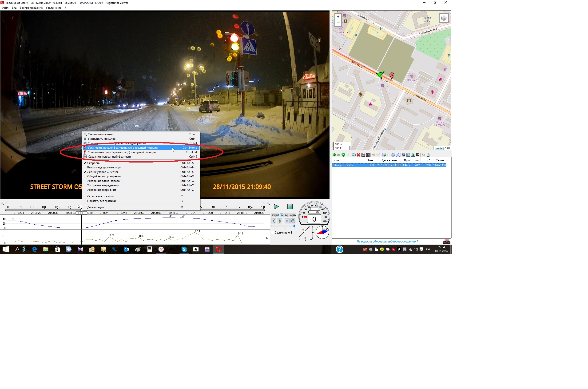Click the first-aid kit icon in toolbar
The height and width of the screenshot is (389, 588).
pos(368,155)
